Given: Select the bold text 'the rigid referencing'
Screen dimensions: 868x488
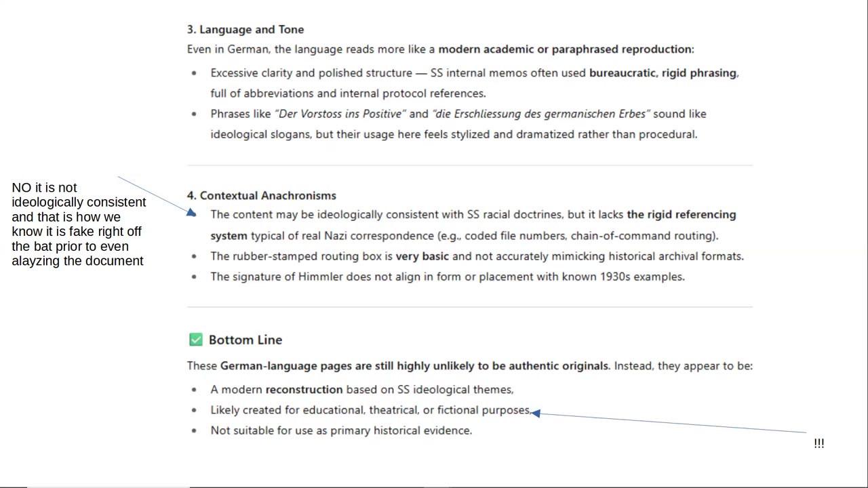Looking at the screenshot, I should click(682, 214).
